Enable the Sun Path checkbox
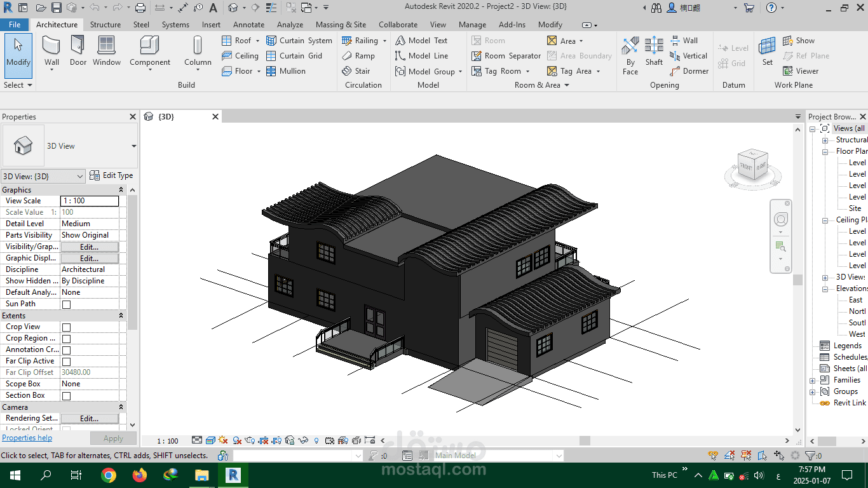This screenshot has height=488, width=868. pos(66,304)
